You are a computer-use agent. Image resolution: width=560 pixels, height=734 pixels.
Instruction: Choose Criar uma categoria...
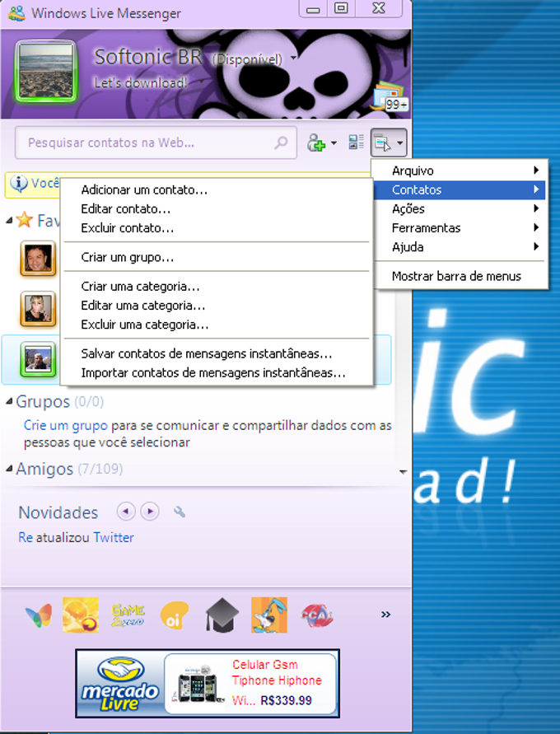(x=217, y=286)
